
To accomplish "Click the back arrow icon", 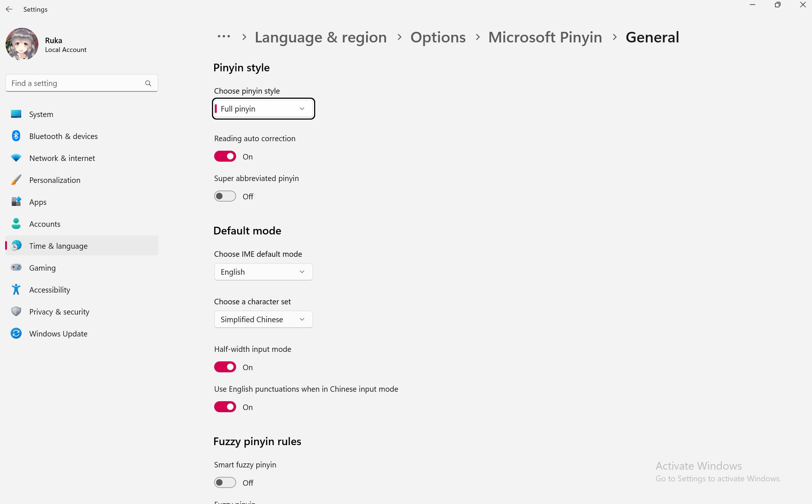I will coord(9,9).
